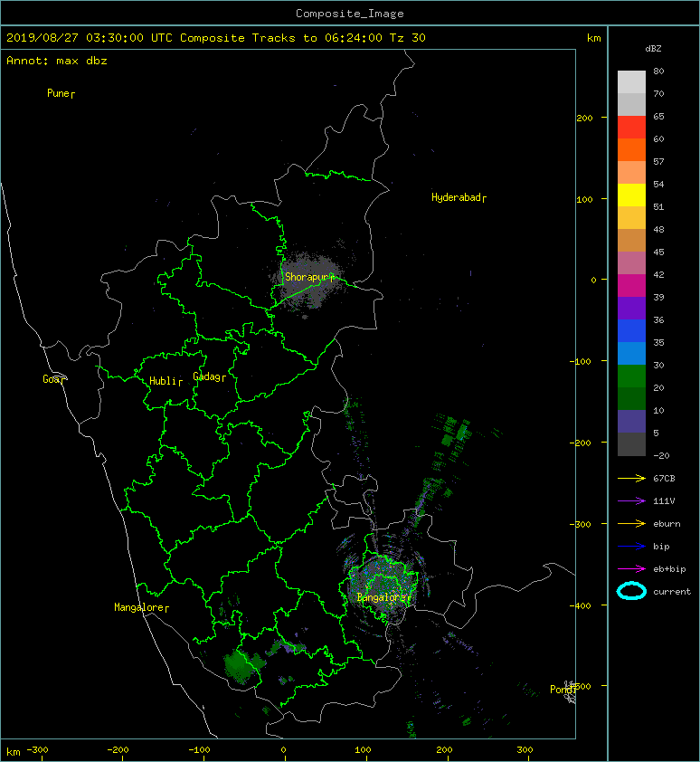Pick the 51 dBZ amber color swatch
The height and width of the screenshot is (762, 700).
pos(631,218)
